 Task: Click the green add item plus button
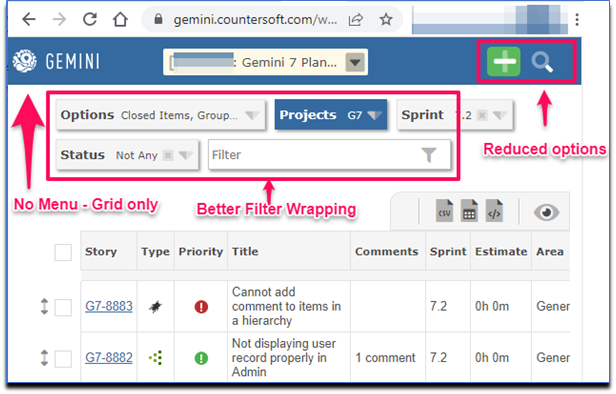(503, 61)
